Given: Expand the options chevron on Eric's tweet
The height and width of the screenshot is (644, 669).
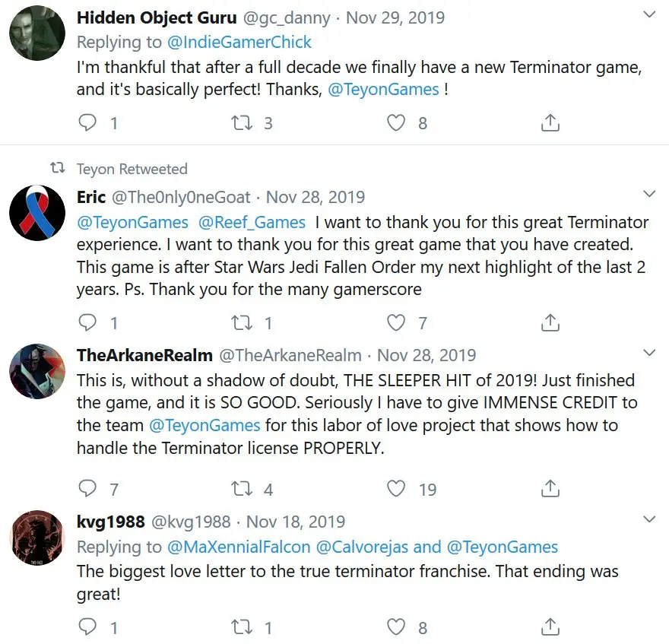Looking at the screenshot, I should (648, 195).
